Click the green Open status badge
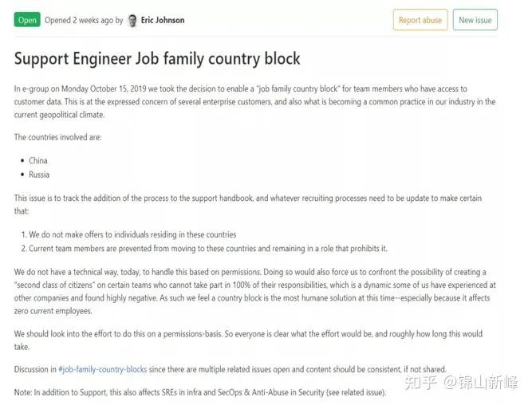The image size is (532, 405). pos(27,20)
